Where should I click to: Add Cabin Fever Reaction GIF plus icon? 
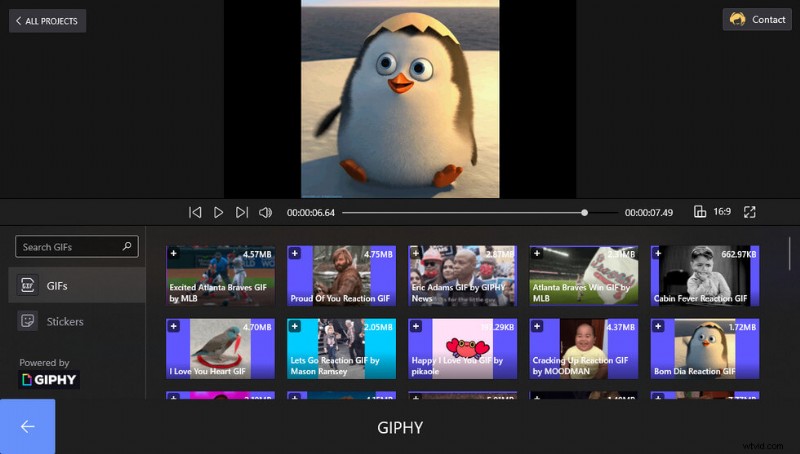pos(658,254)
